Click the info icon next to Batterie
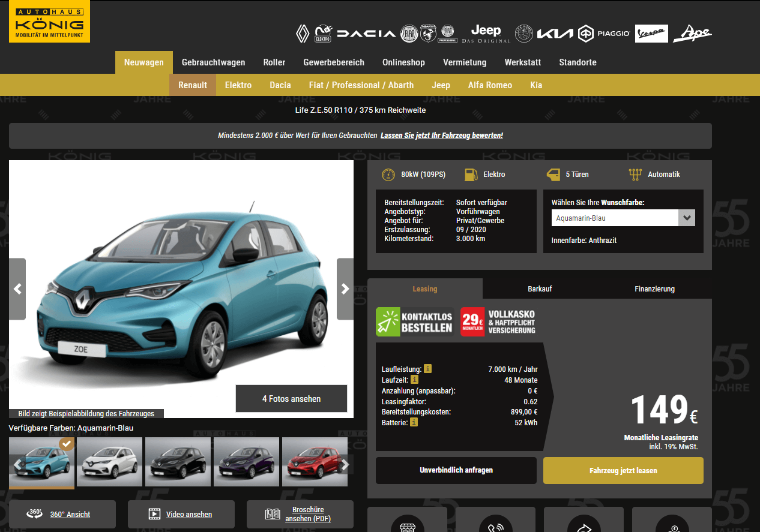760x532 pixels. coord(414,423)
